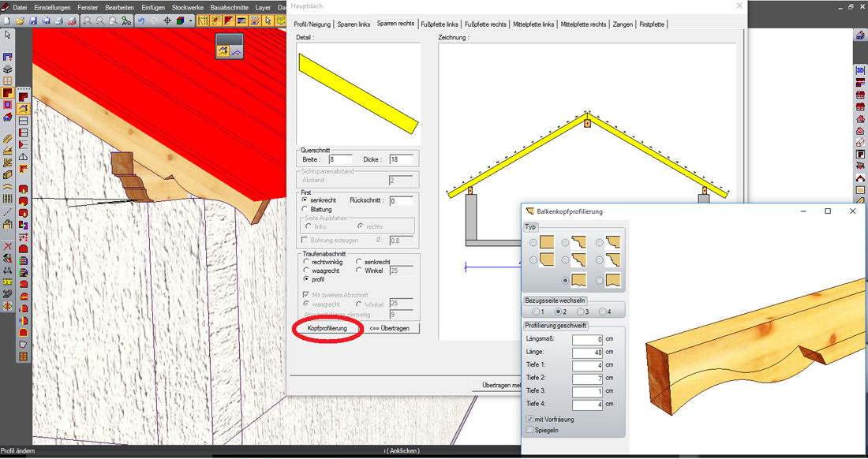Click the crosshair target icon in the toolbar
This screenshot has height=459, width=868.
point(167,21)
